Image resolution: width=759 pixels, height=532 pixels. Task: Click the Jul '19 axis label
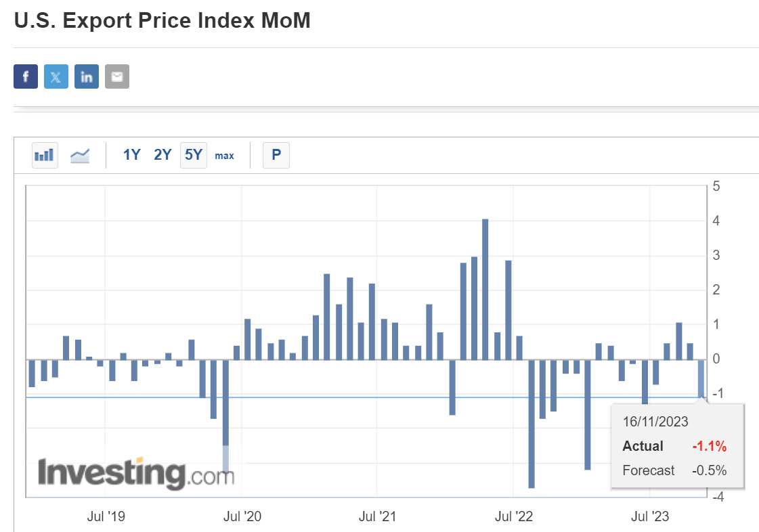(106, 517)
